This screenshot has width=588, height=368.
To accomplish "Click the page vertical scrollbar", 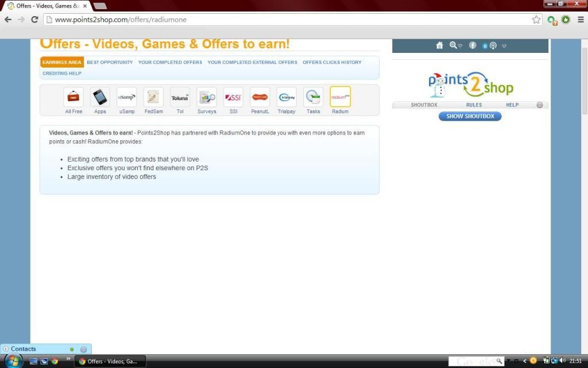I will (x=585, y=80).
